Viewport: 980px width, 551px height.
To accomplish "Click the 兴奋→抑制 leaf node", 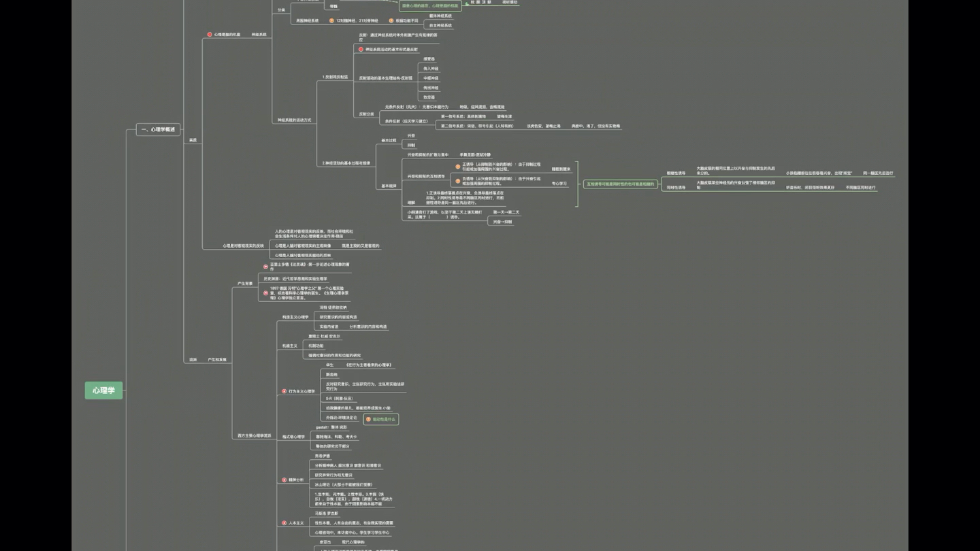I will (503, 222).
